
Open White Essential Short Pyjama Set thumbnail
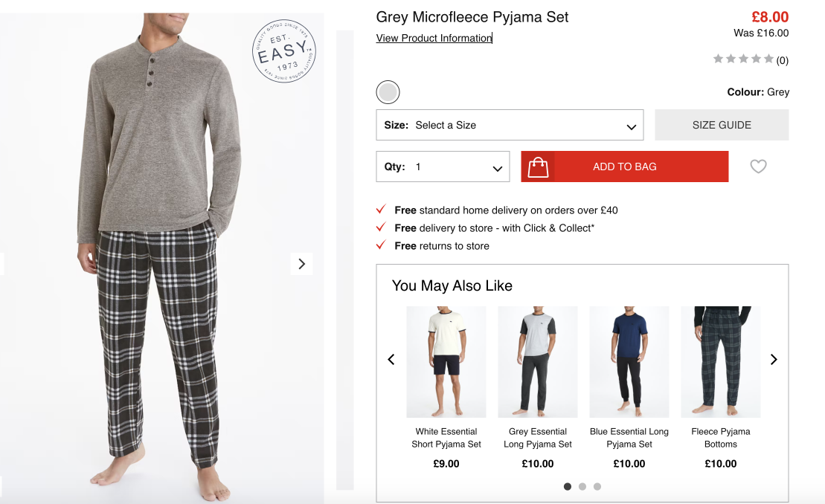[x=446, y=362]
